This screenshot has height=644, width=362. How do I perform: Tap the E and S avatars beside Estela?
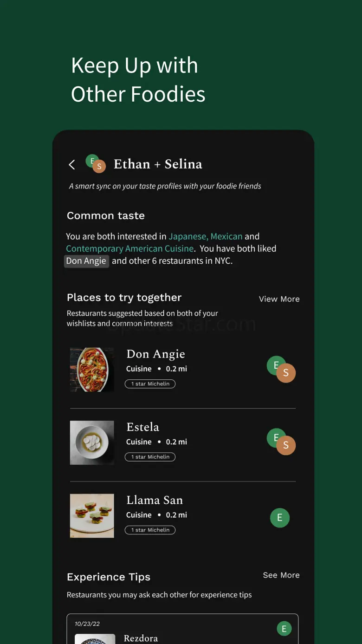click(x=281, y=442)
